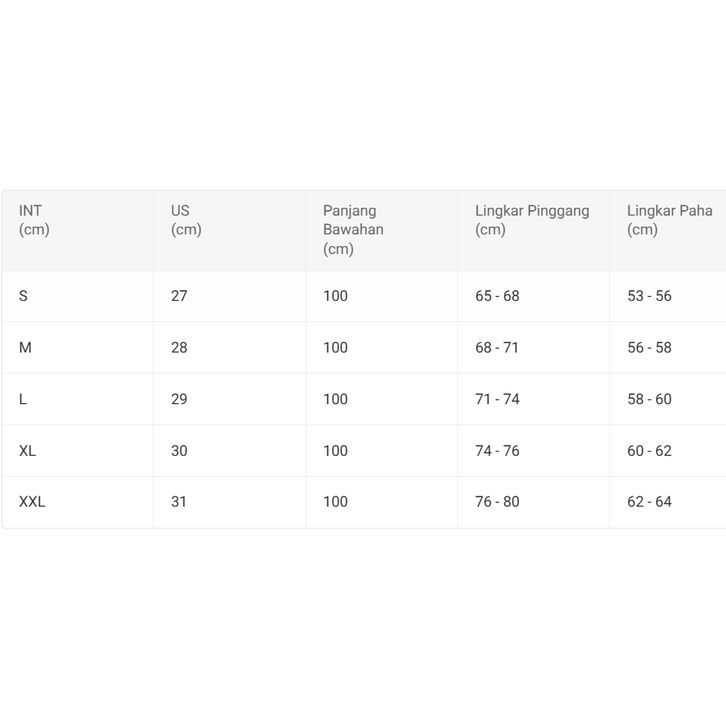Image resolution: width=726 pixels, height=726 pixels.
Task: Click US size 31 cell
Action: [179, 502]
